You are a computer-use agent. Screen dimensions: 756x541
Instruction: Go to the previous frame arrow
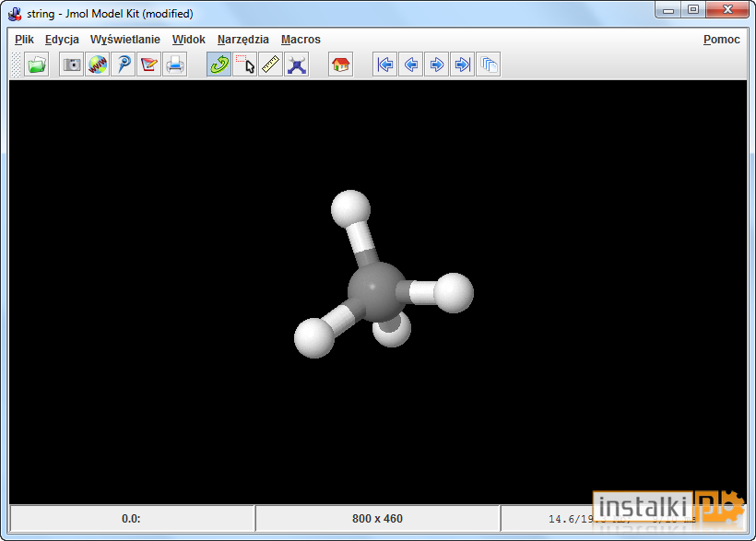(x=411, y=65)
